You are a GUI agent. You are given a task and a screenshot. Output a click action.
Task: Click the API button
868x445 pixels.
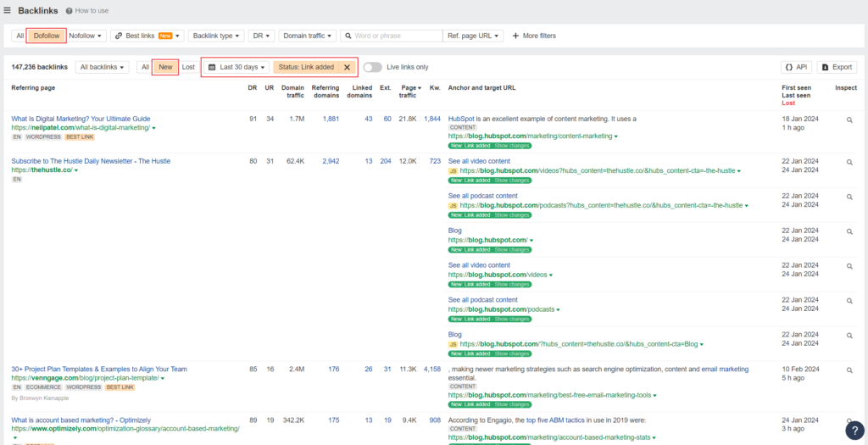click(796, 67)
